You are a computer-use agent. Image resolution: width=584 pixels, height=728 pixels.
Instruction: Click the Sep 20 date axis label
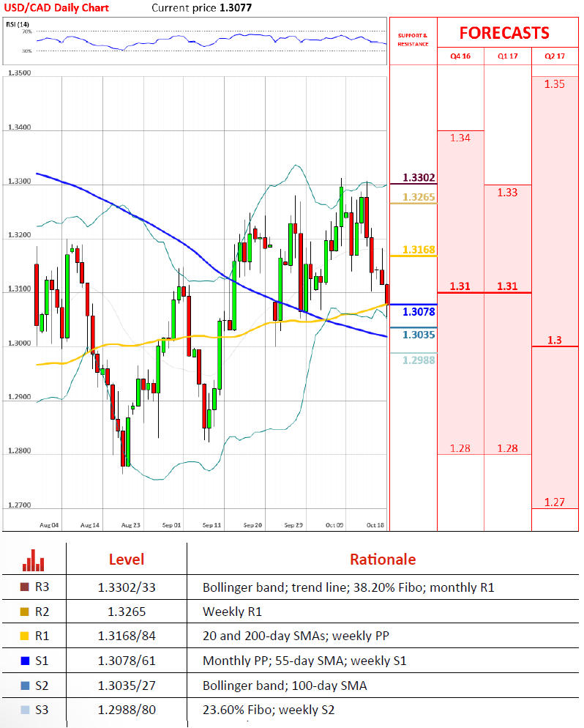(x=252, y=525)
